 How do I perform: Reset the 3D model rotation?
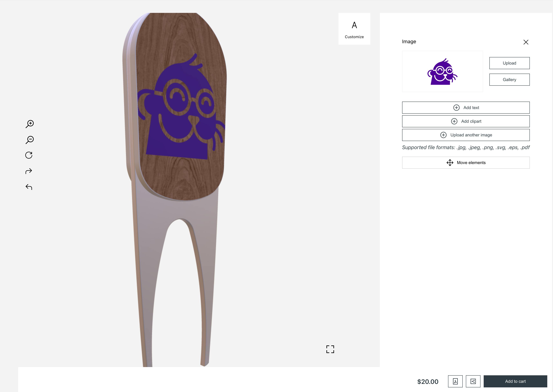[x=29, y=155]
